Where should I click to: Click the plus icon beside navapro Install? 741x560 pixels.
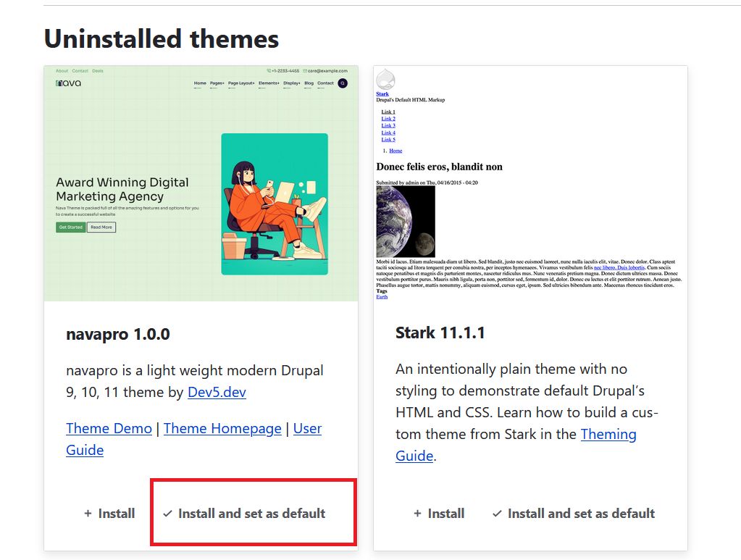(x=88, y=514)
